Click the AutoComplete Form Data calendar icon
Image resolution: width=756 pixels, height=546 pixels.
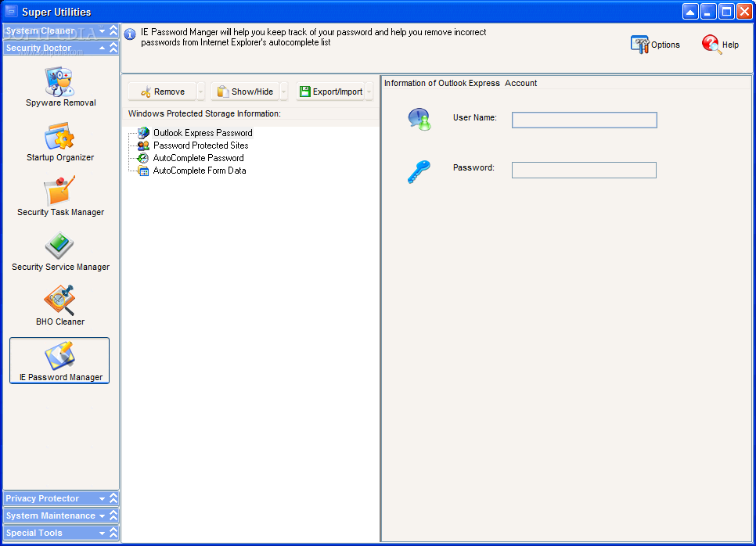143,170
